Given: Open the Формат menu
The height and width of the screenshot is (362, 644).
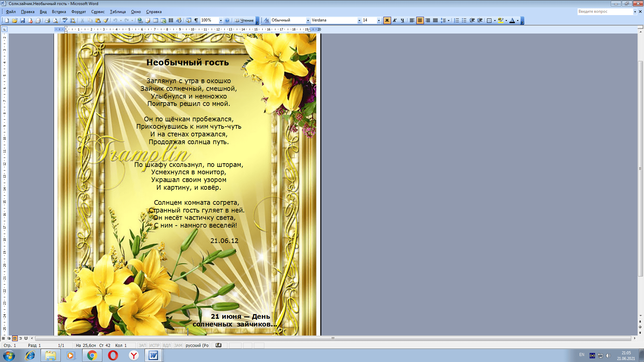Looking at the screenshot, I should 78,12.
